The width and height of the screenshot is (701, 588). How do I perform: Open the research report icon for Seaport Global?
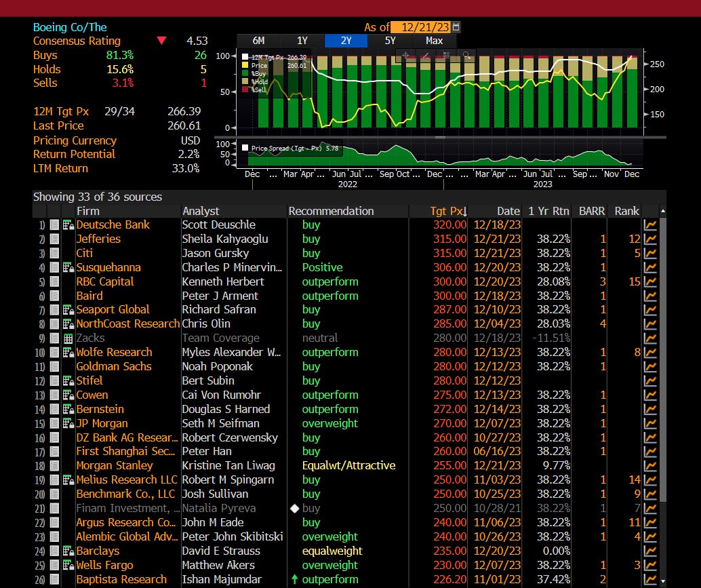tap(68, 310)
